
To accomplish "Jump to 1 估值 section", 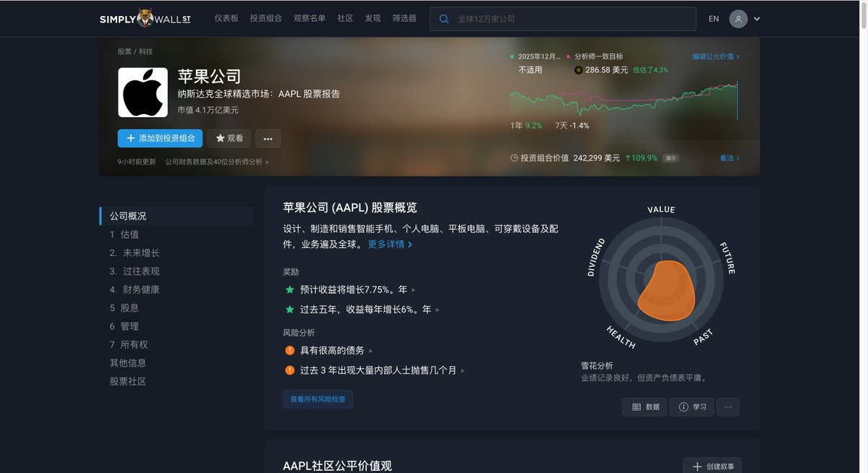I will [124, 234].
